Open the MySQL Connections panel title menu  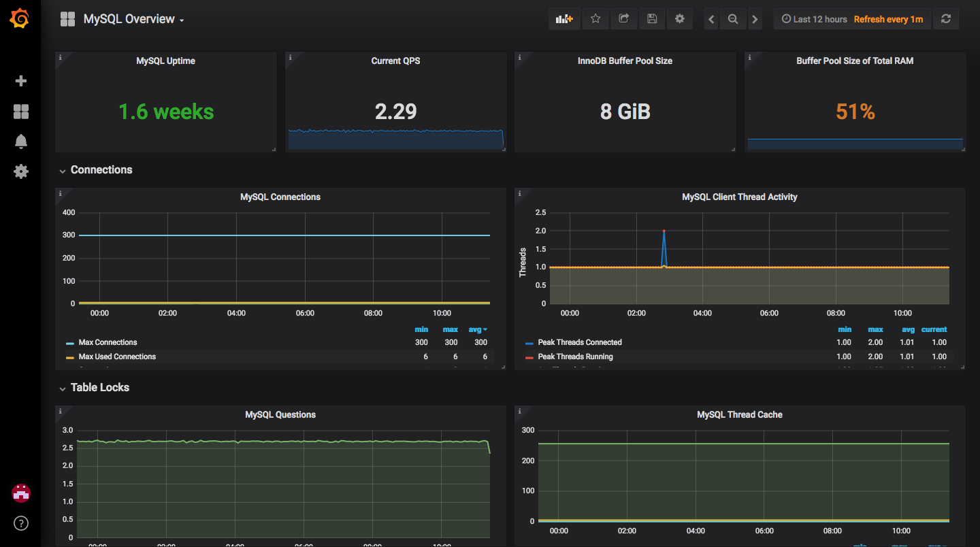coord(280,197)
